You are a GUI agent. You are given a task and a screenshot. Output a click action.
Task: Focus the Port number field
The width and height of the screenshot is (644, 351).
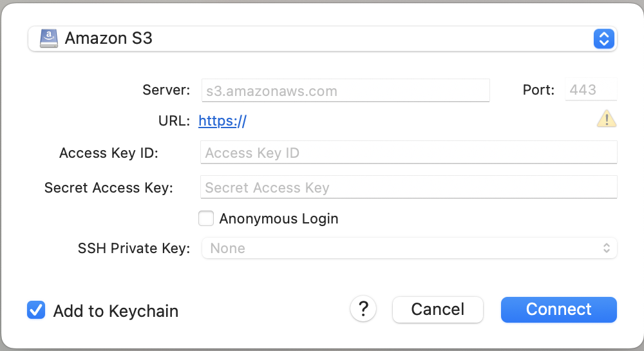(591, 90)
